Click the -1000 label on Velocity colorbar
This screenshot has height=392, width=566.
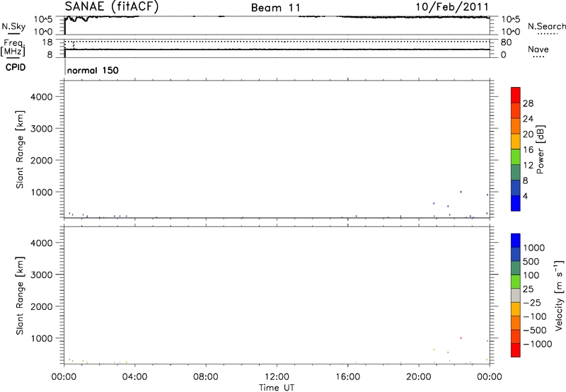[537, 344]
